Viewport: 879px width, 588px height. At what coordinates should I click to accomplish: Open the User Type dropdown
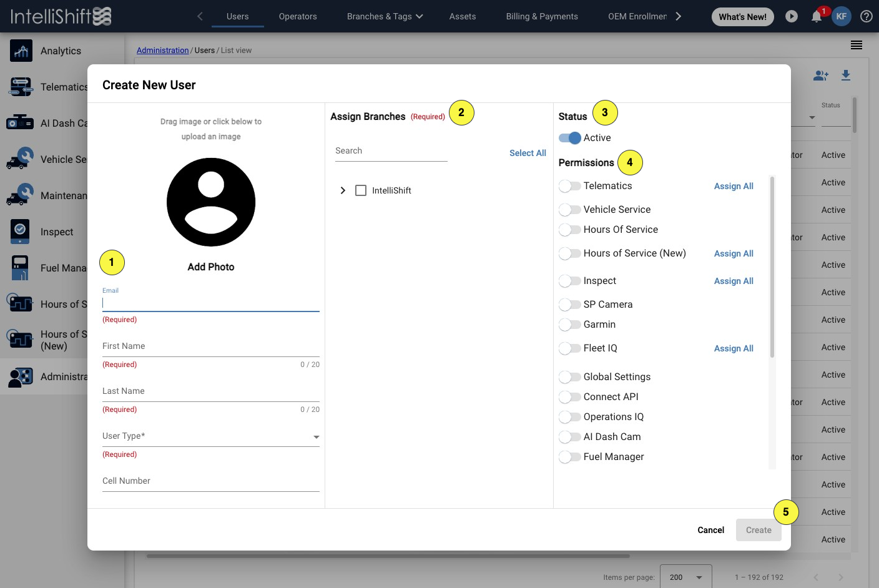click(211, 436)
